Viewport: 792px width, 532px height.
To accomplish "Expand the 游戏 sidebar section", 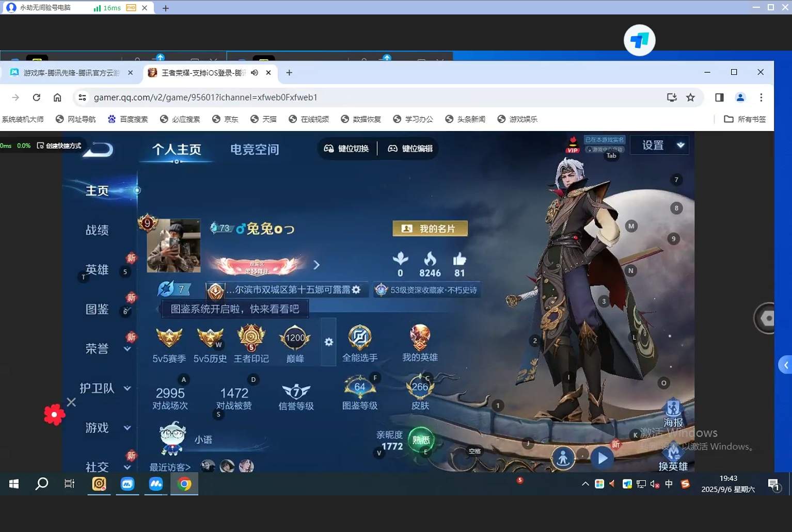I will [128, 427].
